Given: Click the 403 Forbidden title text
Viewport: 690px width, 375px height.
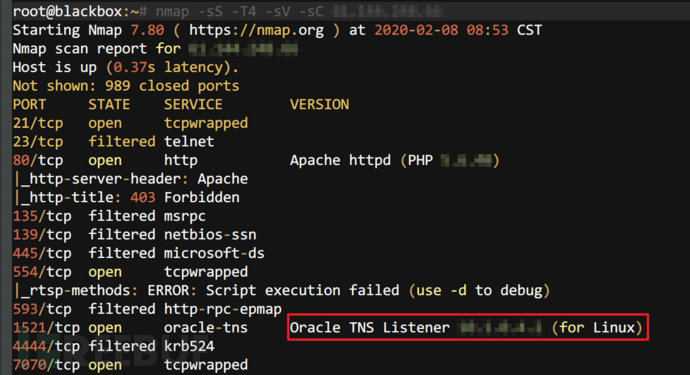Looking at the screenshot, I should (185, 197).
